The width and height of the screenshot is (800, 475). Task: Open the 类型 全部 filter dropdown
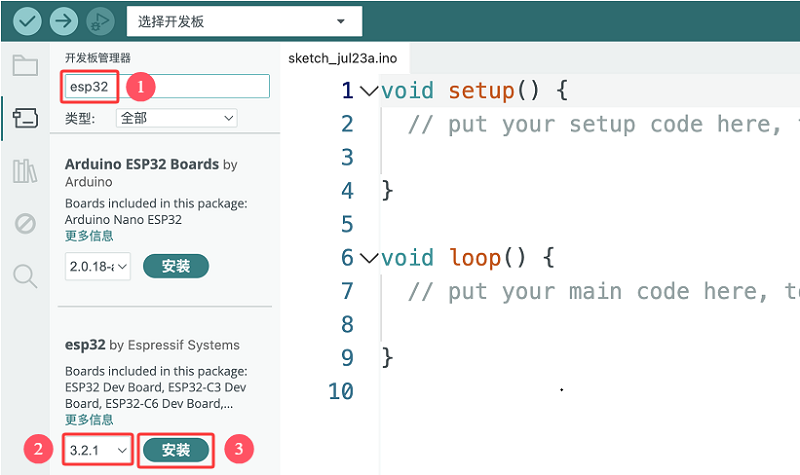[177, 118]
